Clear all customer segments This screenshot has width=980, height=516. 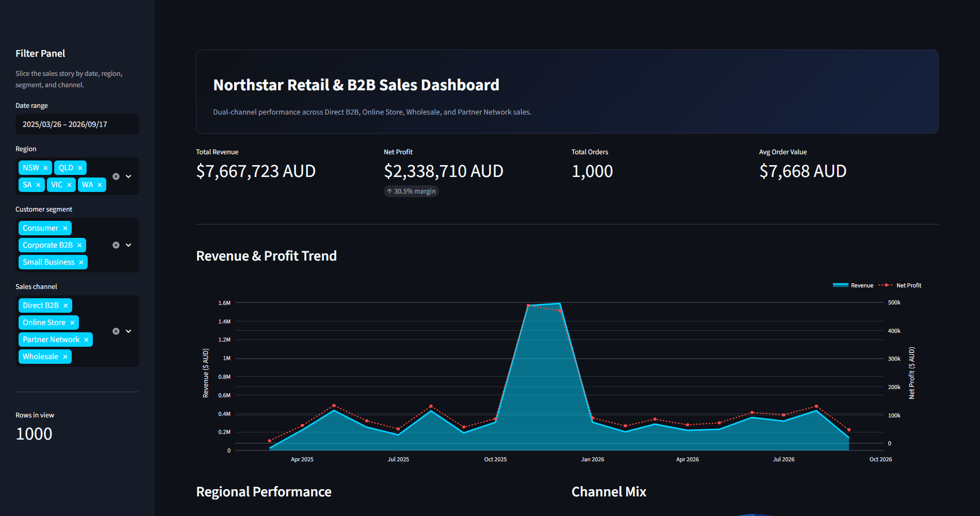pos(116,245)
